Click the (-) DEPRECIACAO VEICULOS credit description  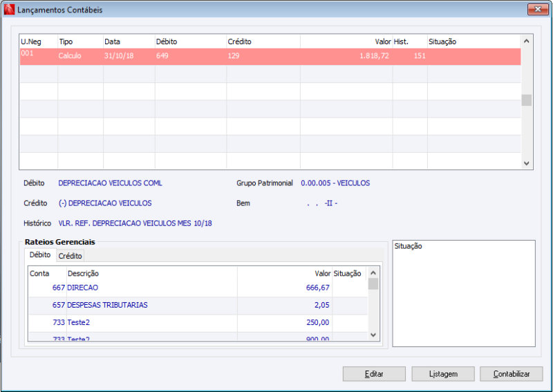pos(105,203)
